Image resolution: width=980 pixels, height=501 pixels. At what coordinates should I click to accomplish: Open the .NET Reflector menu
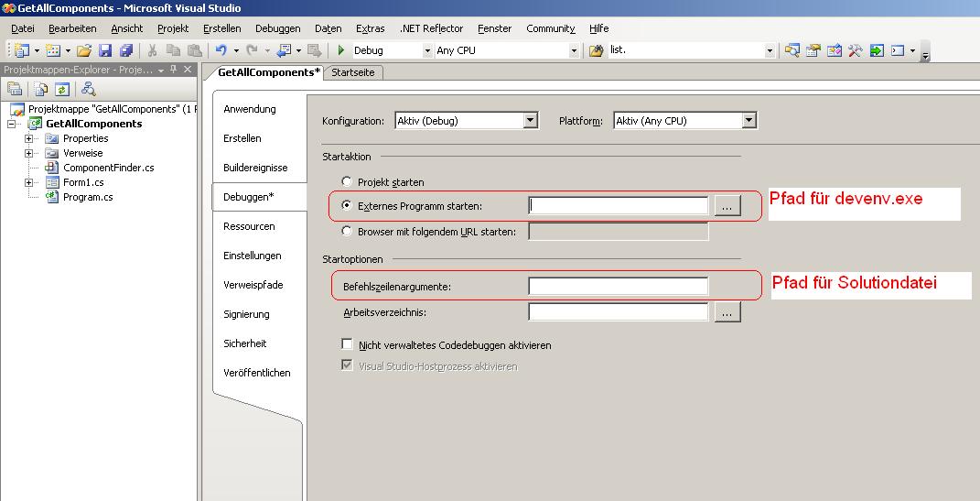(x=431, y=28)
